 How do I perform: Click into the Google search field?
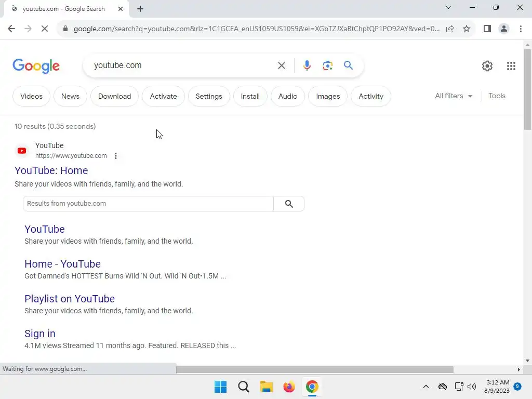click(x=183, y=65)
